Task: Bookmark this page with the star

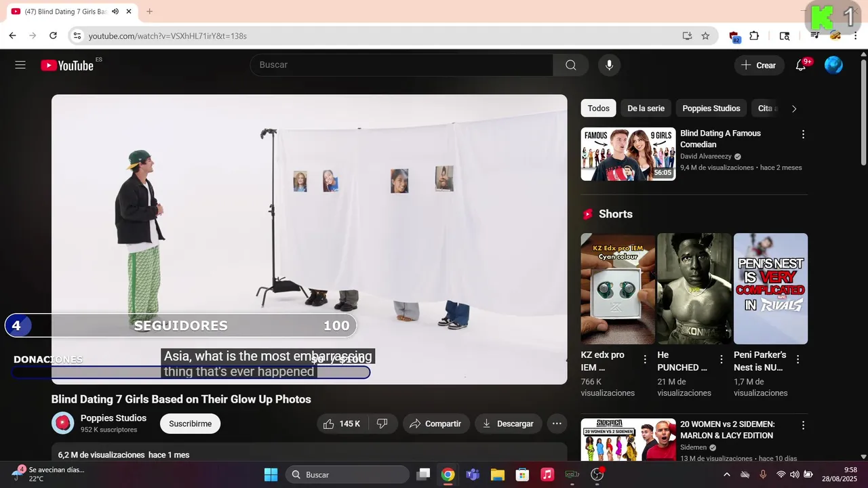Action: (705, 36)
